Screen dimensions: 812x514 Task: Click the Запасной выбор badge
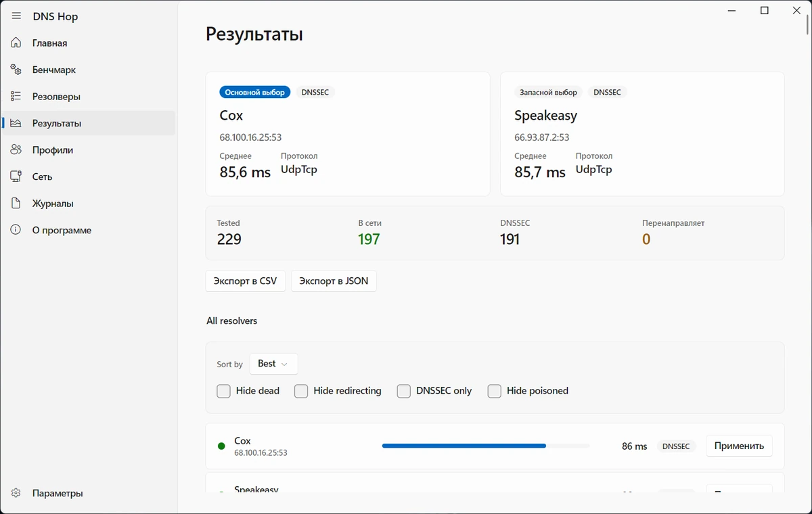[x=548, y=92]
